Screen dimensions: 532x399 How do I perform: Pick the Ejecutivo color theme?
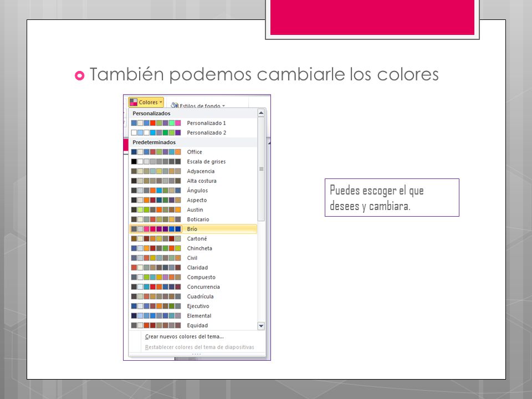point(193,306)
